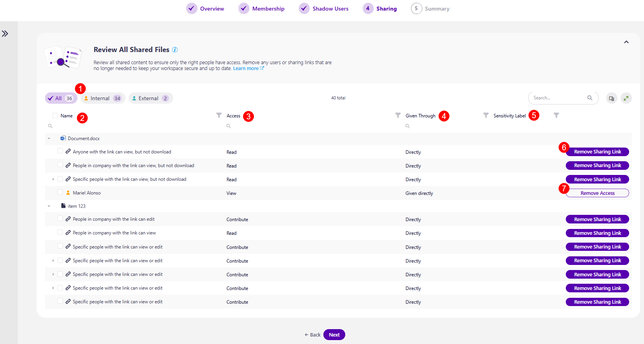Screen dimensions: 644x344
Task: Click the user icon beside Mariel Alonso
Action: [x=68, y=193]
